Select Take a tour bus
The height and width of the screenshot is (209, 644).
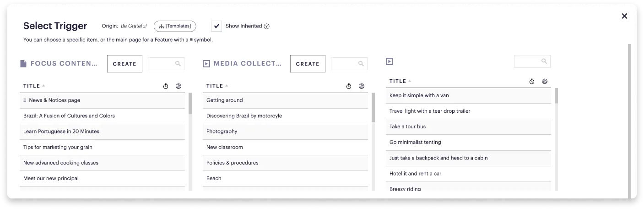pos(468,127)
